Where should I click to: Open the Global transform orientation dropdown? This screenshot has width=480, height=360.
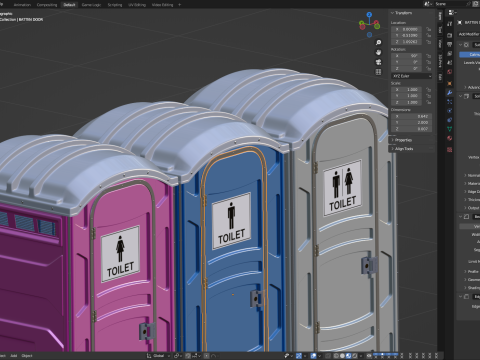point(159,356)
